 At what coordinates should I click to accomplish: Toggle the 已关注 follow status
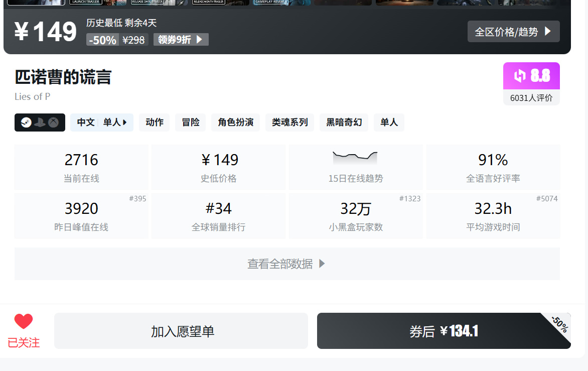click(x=24, y=342)
